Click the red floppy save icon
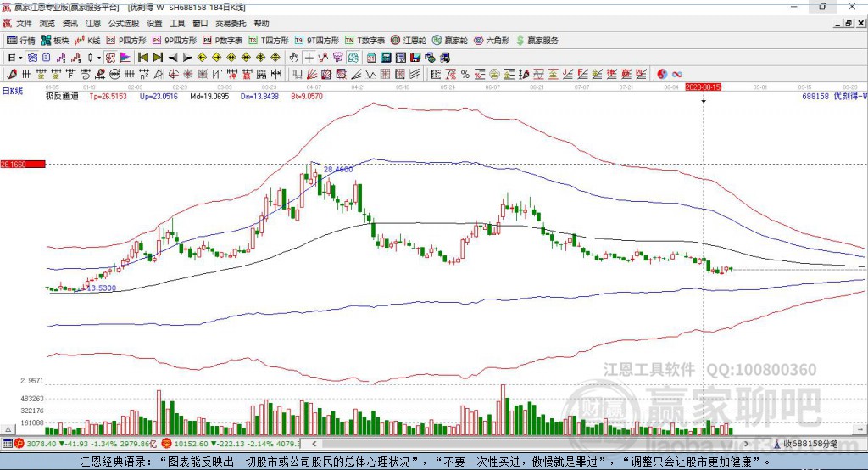Image resolution: width=868 pixels, height=470 pixels. pyautogui.click(x=415, y=58)
